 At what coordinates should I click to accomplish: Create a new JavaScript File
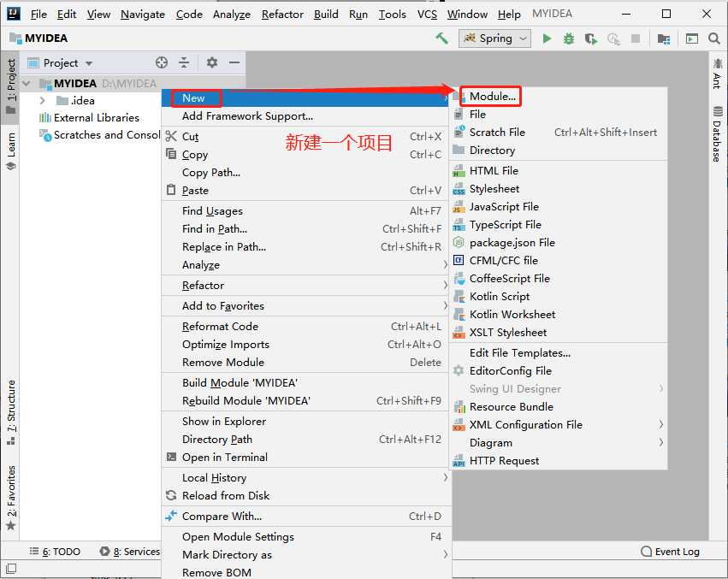(559, 207)
